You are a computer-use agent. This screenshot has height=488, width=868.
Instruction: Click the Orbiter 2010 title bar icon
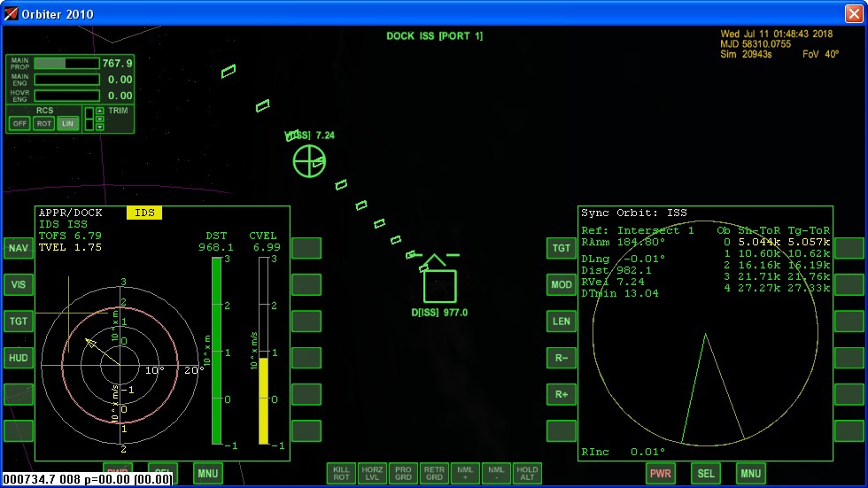pos(11,13)
